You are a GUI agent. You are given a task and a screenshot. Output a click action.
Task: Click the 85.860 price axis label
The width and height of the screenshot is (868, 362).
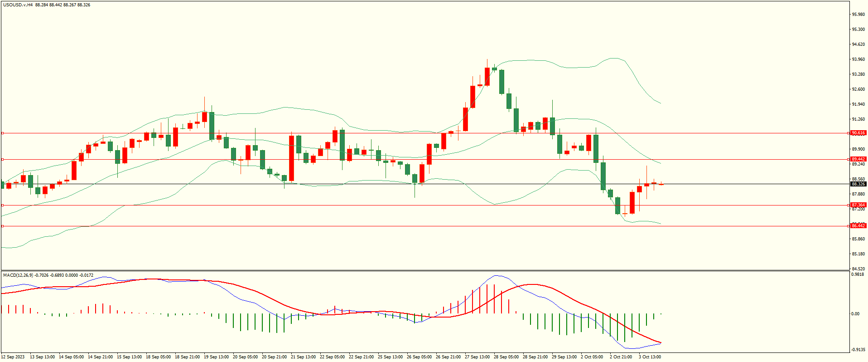[858, 239]
